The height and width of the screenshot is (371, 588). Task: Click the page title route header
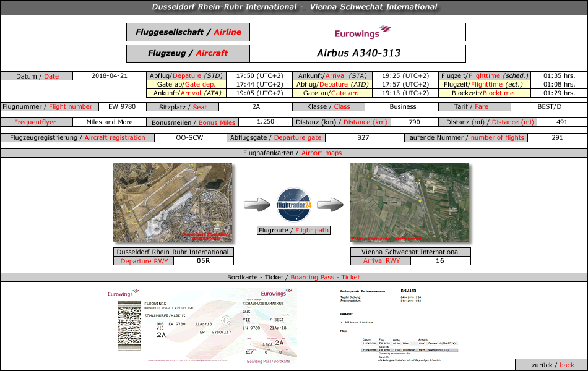click(295, 7)
